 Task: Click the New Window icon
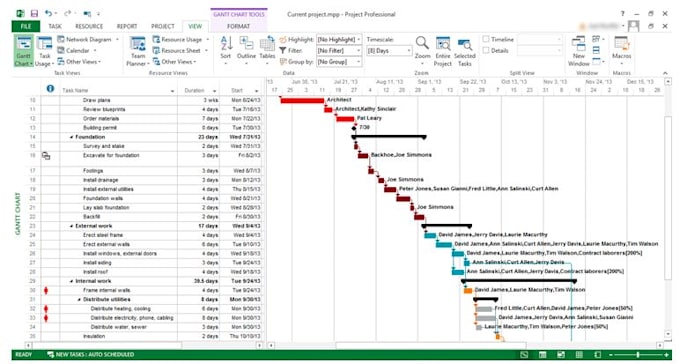579,51
